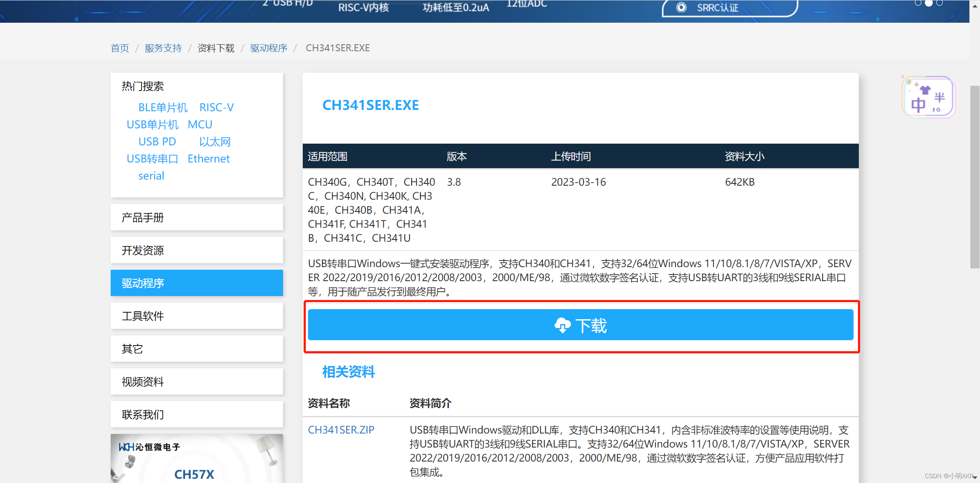The width and height of the screenshot is (980, 483).
Task: Click the 资料大小 column header
Action: pyautogui.click(x=745, y=156)
